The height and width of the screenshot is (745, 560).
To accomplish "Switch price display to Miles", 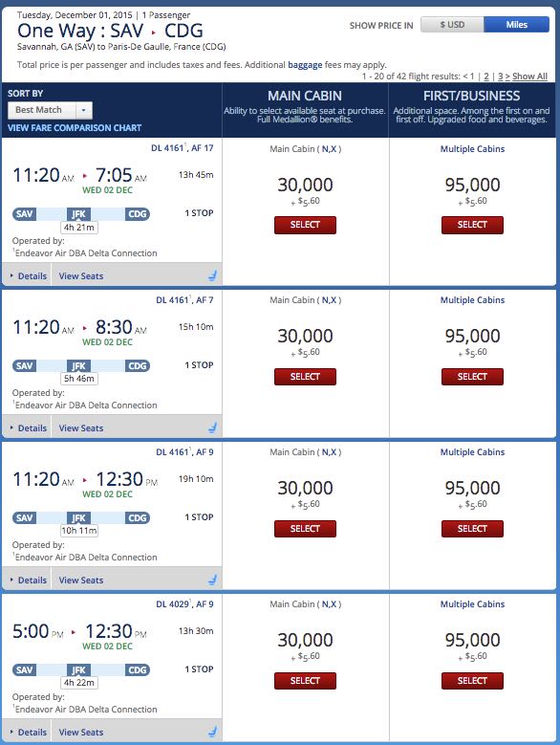I will tap(516, 25).
